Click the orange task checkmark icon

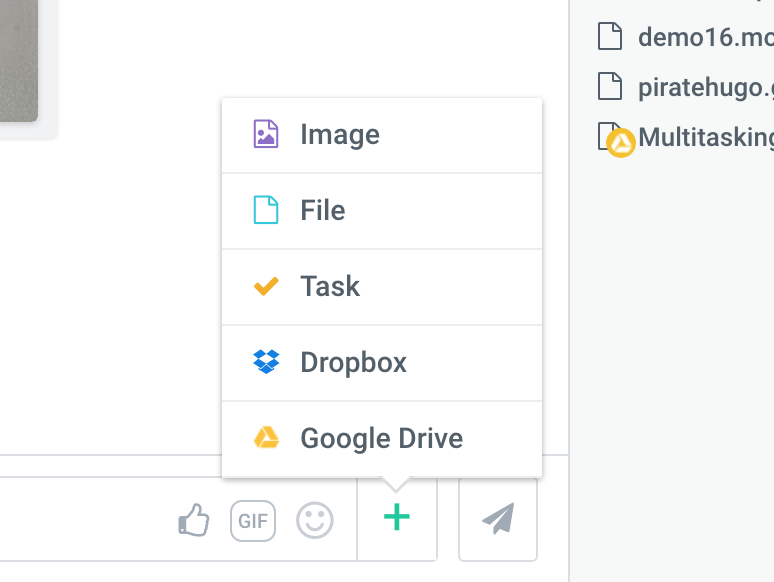click(266, 286)
